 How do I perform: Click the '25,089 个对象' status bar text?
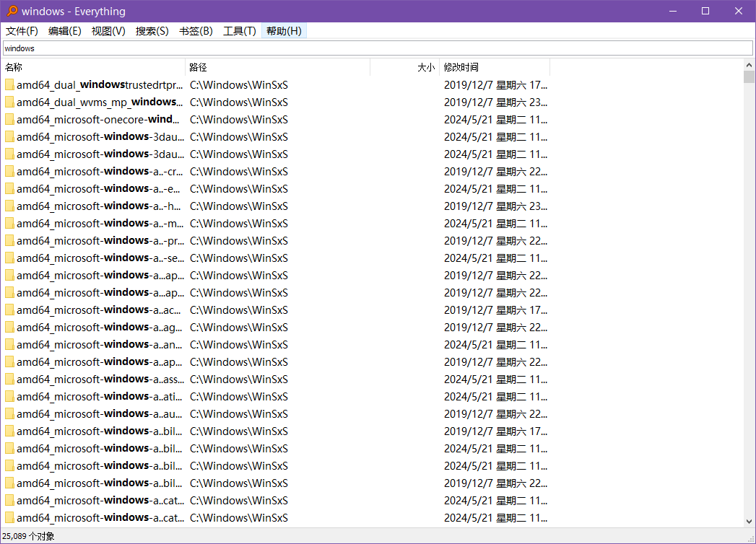[x=28, y=536]
